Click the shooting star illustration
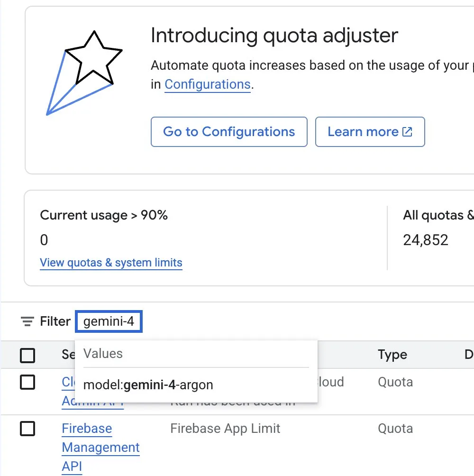The height and width of the screenshot is (476, 474). tap(84, 73)
